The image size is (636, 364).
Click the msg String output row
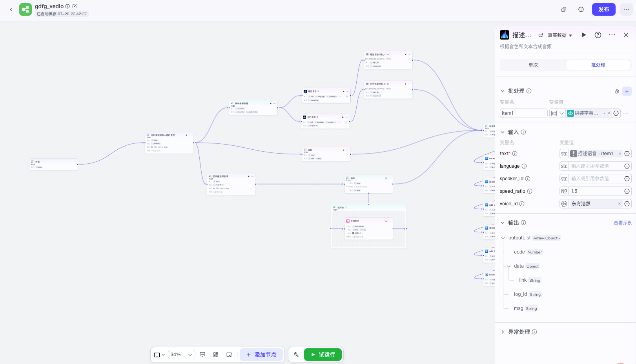click(x=526, y=308)
